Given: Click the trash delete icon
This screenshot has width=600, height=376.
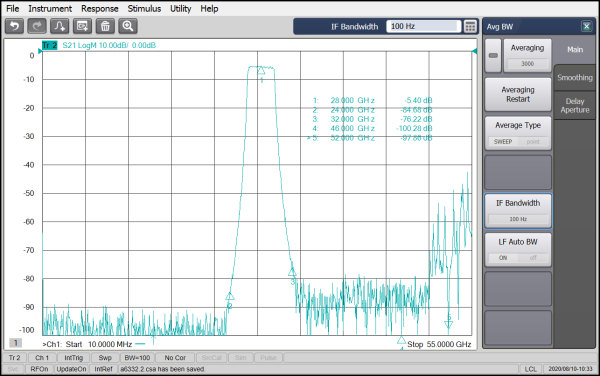Looking at the screenshot, I should click(105, 26).
